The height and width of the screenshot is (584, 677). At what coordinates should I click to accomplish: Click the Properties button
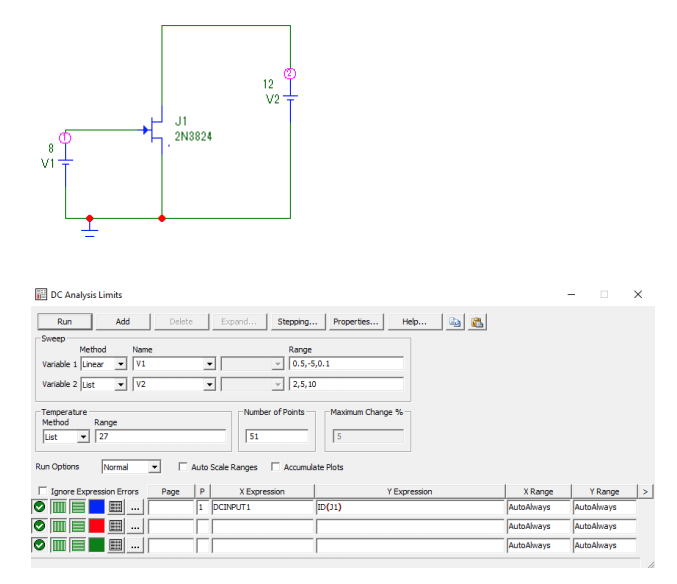point(356,322)
